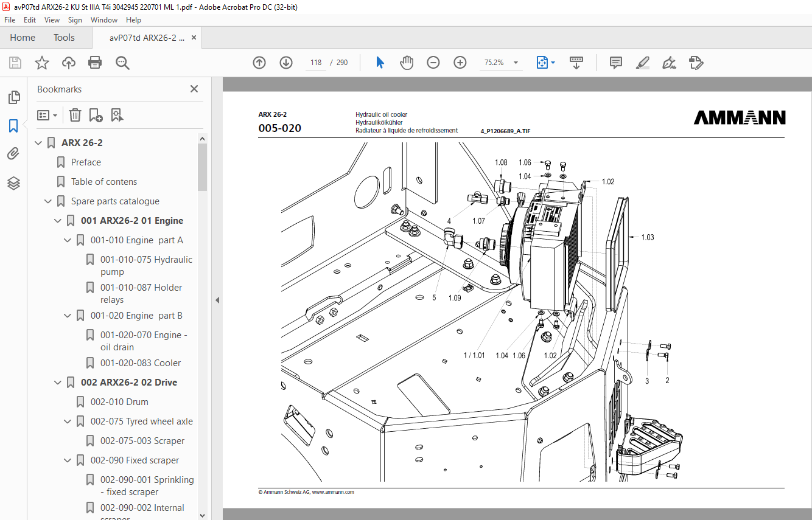Click the cloud upload icon

(69, 63)
